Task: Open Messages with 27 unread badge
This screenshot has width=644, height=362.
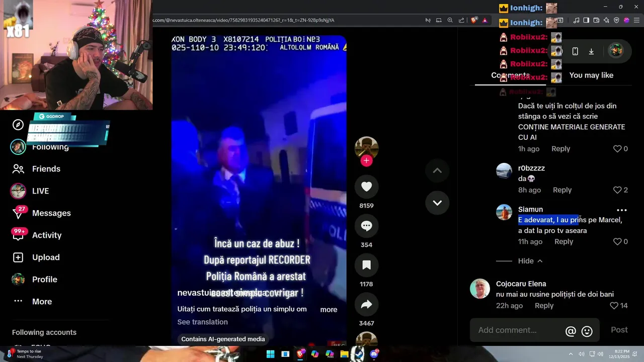Action: (51, 213)
